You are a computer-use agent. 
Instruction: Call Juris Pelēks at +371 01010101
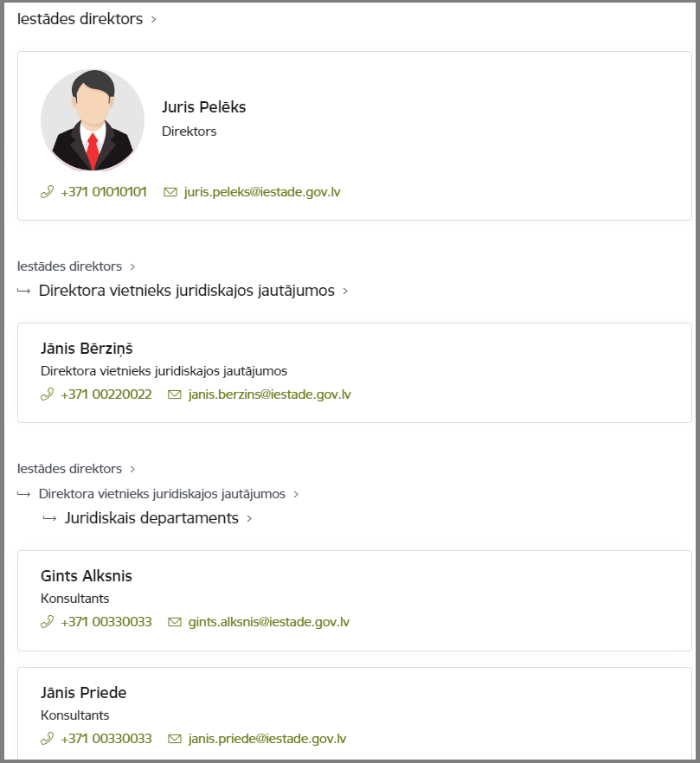pyautogui.click(x=104, y=192)
